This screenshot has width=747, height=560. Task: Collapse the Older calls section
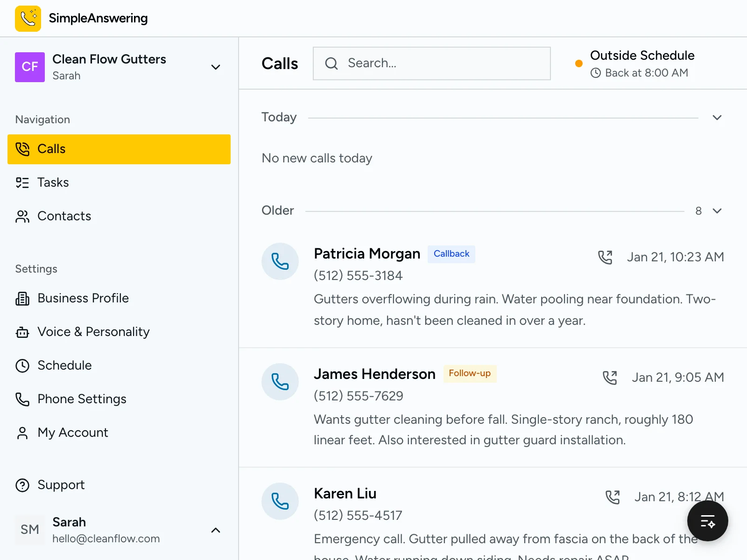(x=717, y=210)
